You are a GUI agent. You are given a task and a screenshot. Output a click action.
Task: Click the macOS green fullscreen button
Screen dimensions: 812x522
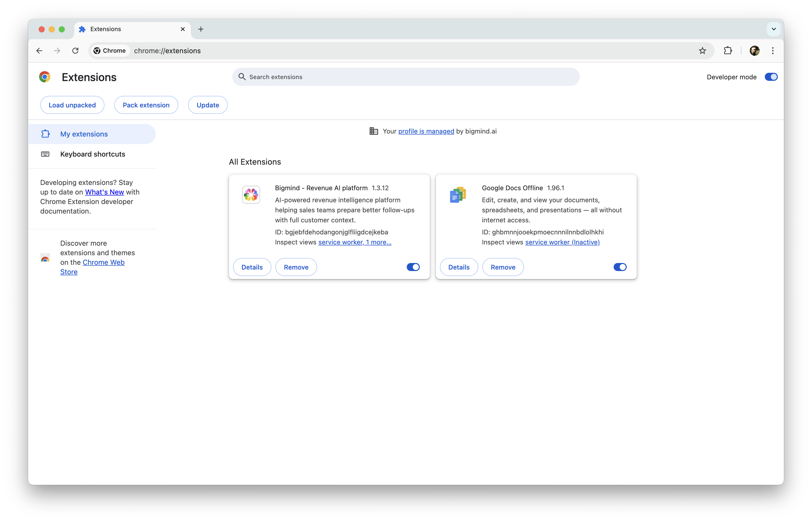[62, 29]
